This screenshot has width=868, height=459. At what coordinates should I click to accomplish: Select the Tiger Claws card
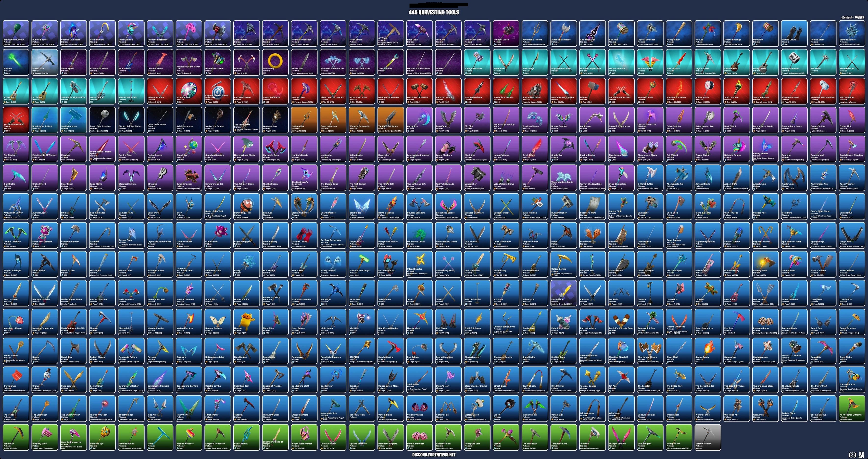189,408
